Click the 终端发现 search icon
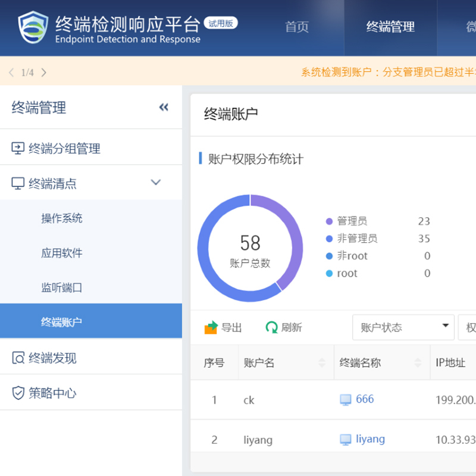This screenshot has height=476, width=476. [x=18, y=358]
